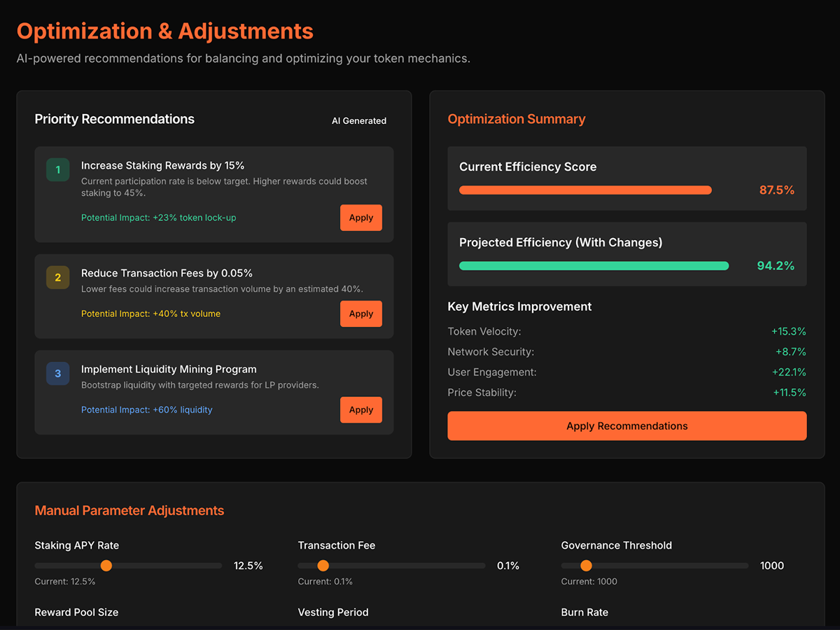Viewport: 840px width, 630px height.
Task: Click the Manual Parameter Adjustments heading
Action: (x=129, y=510)
